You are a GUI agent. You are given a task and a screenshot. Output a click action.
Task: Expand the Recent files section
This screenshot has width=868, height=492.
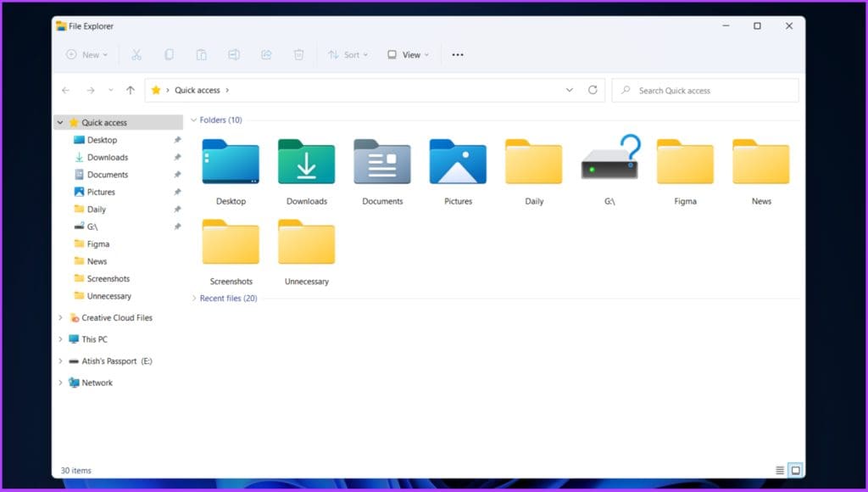click(194, 298)
